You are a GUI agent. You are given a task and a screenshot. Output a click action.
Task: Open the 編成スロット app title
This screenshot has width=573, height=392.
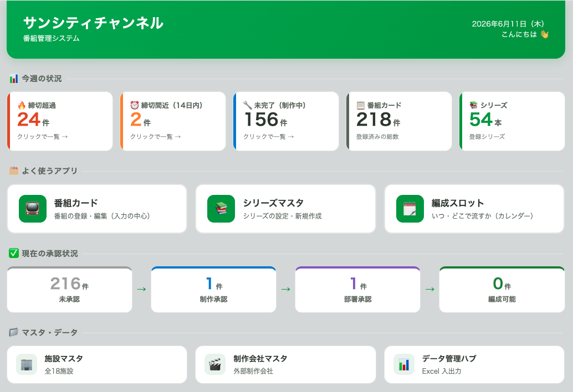458,203
